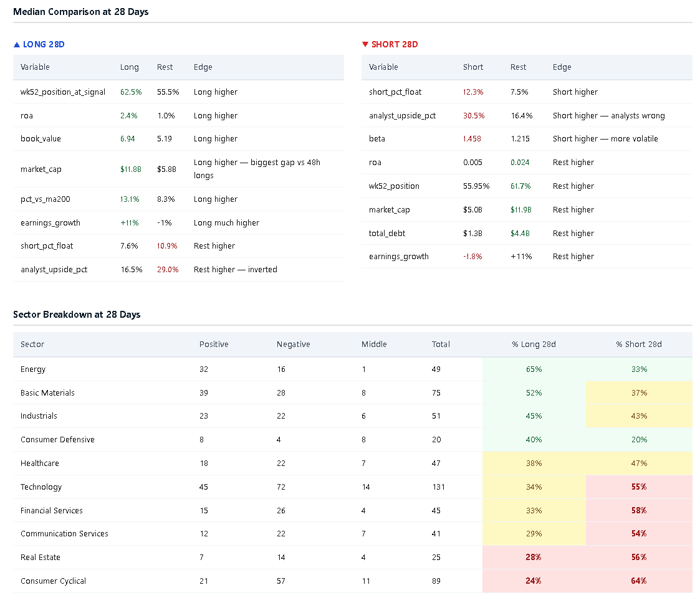Click the Total column header

(441, 345)
